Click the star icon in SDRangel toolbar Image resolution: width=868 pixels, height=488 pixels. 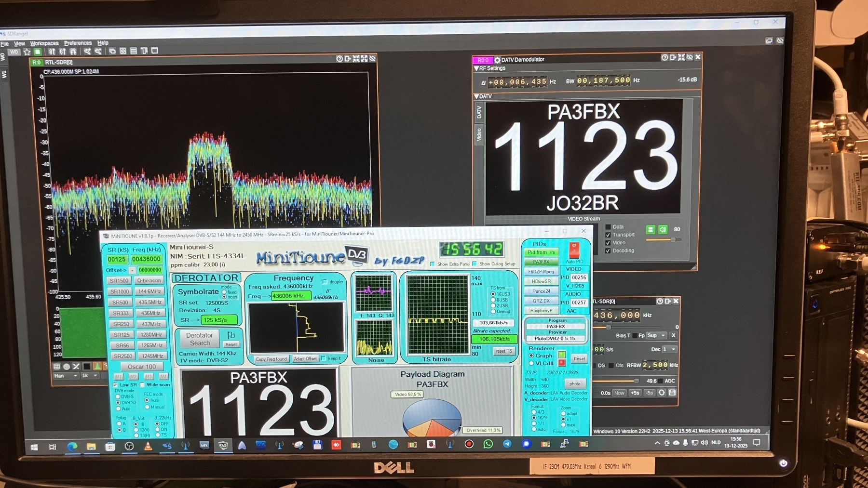click(x=27, y=52)
